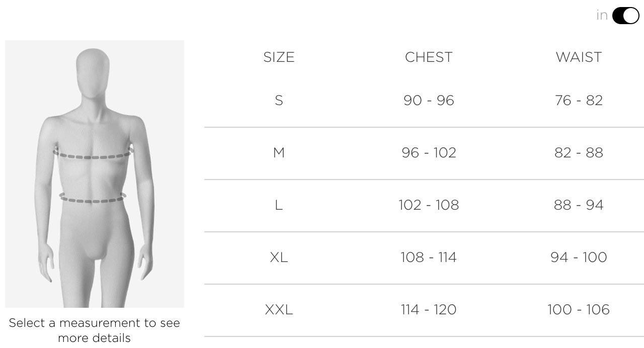Image resolution: width=644 pixels, height=348 pixels.
Task: Select the M size chest range 96 - 102
Action: click(429, 152)
